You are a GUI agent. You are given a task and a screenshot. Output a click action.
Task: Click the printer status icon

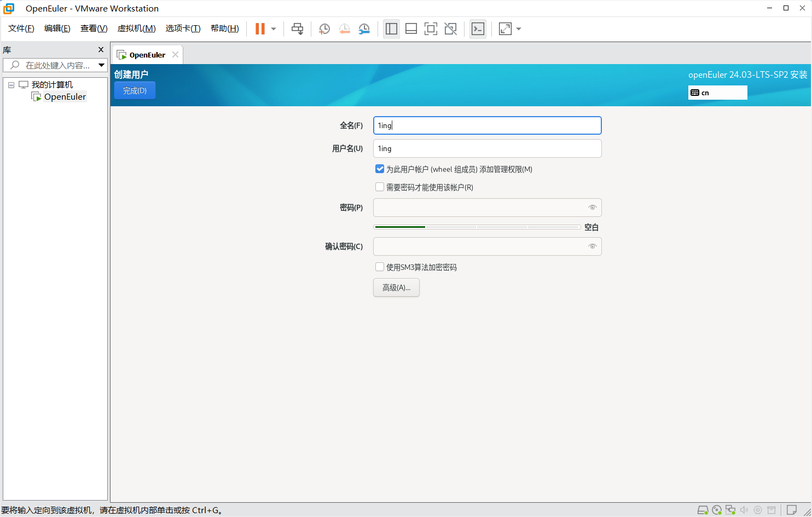tap(772, 510)
